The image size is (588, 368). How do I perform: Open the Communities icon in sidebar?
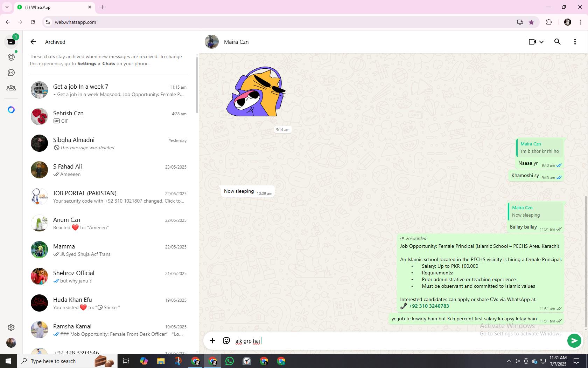[11, 88]
